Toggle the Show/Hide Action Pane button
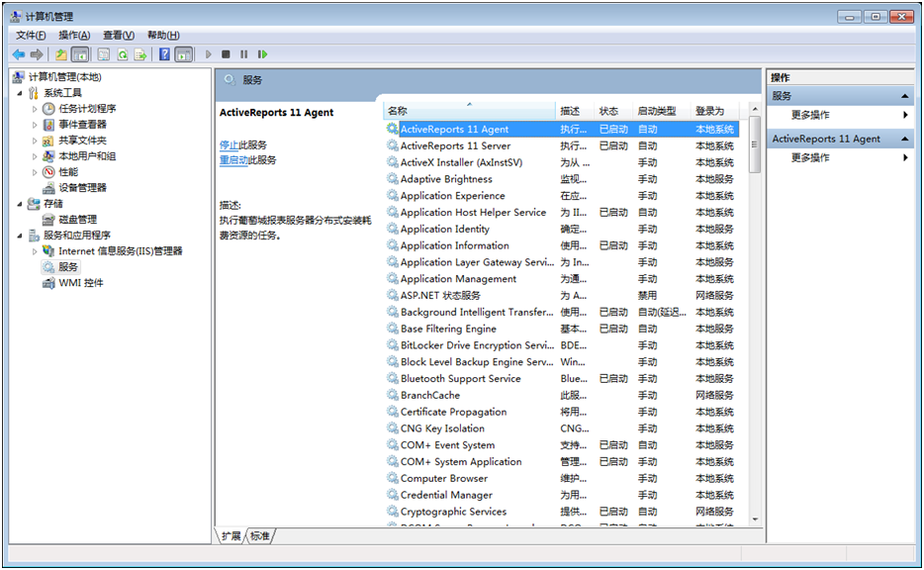The width and height of the screenshot is (924, 570). point(184,54)
